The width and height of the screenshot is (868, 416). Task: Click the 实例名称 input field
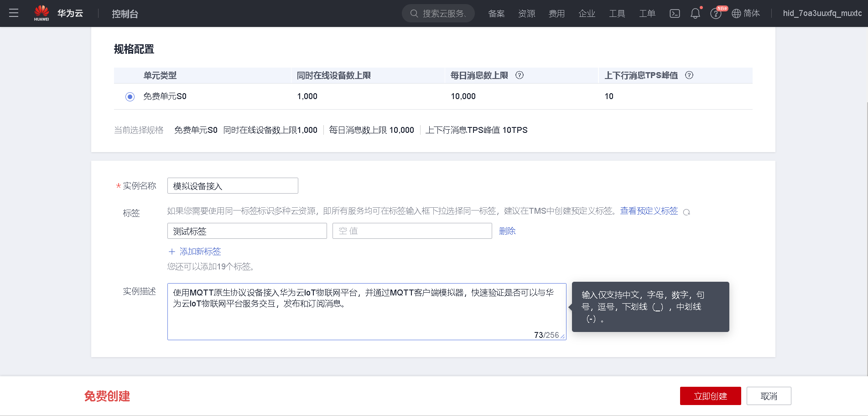point(233,186)
